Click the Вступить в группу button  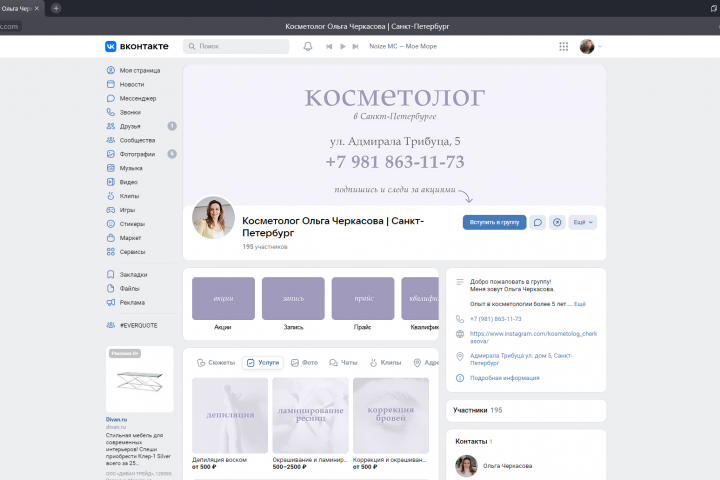click(494, 222)
